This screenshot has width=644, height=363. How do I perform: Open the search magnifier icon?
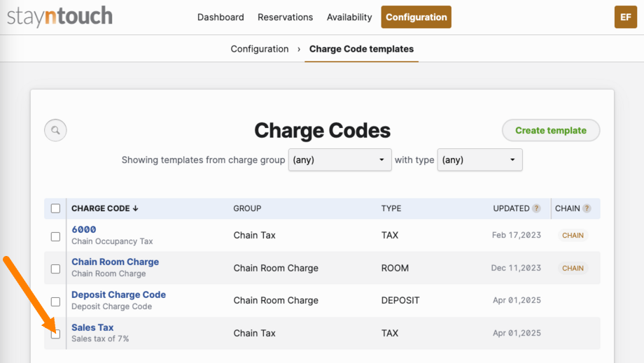55,130
